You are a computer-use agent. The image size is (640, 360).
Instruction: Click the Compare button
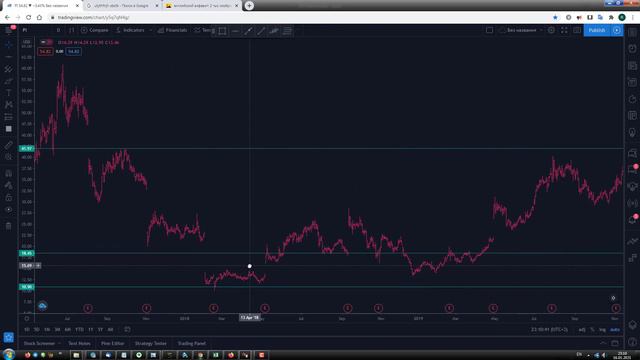coord(95,30)
